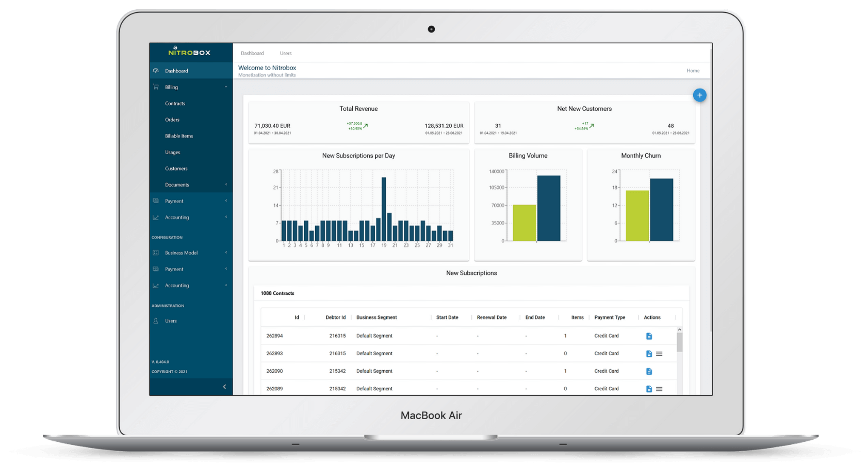The image size is (868, 464).
Task: Click the Business Model icon under Configuration
Action: pyautogui.click(x=156, y=253)
